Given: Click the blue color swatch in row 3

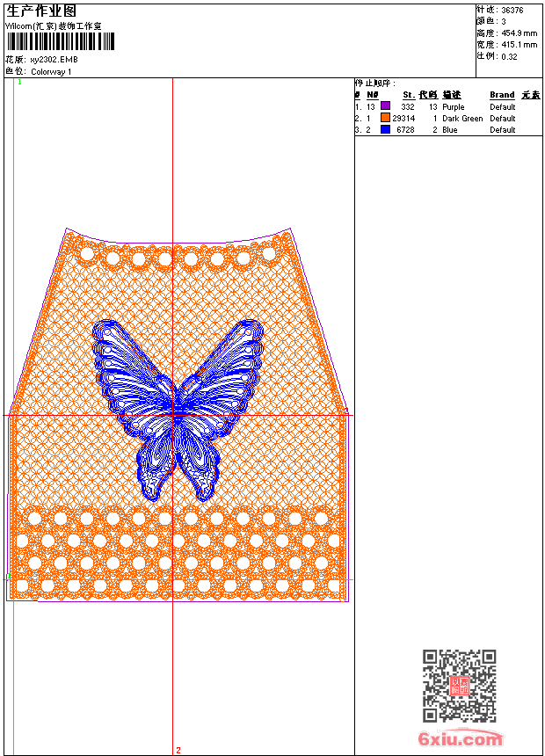Looking at the screenshot, I should pyautogui.click(x=385, y=129).
